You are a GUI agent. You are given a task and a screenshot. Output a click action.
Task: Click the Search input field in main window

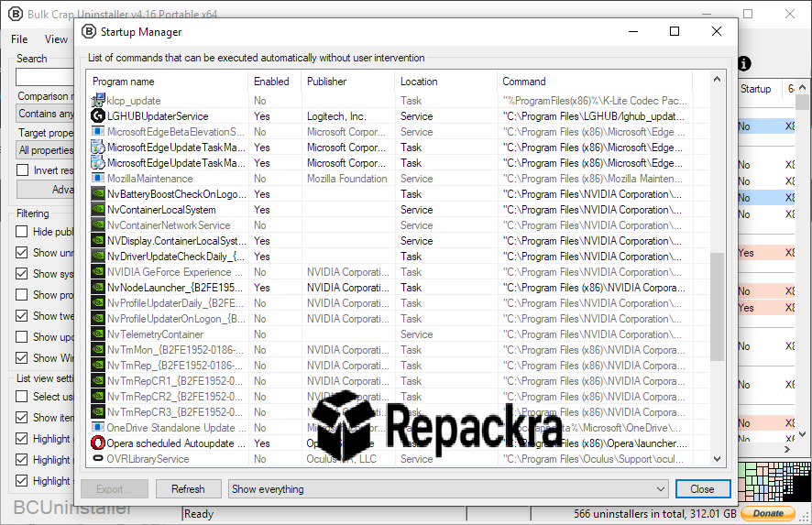[x=45, y=77]
